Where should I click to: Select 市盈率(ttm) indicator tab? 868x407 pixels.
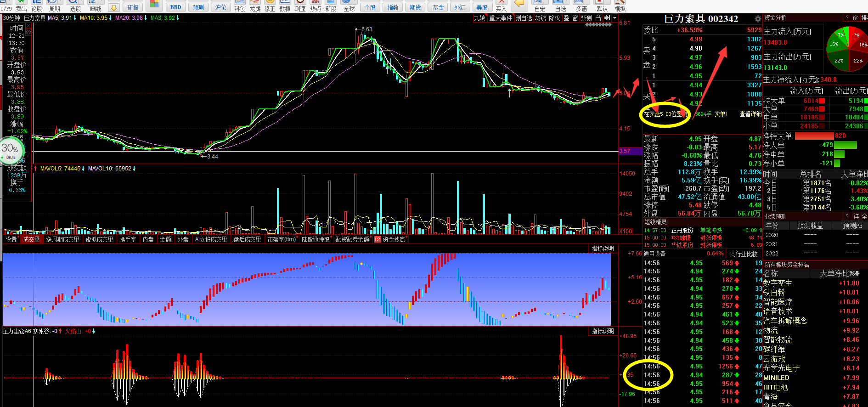coord(282,239)
